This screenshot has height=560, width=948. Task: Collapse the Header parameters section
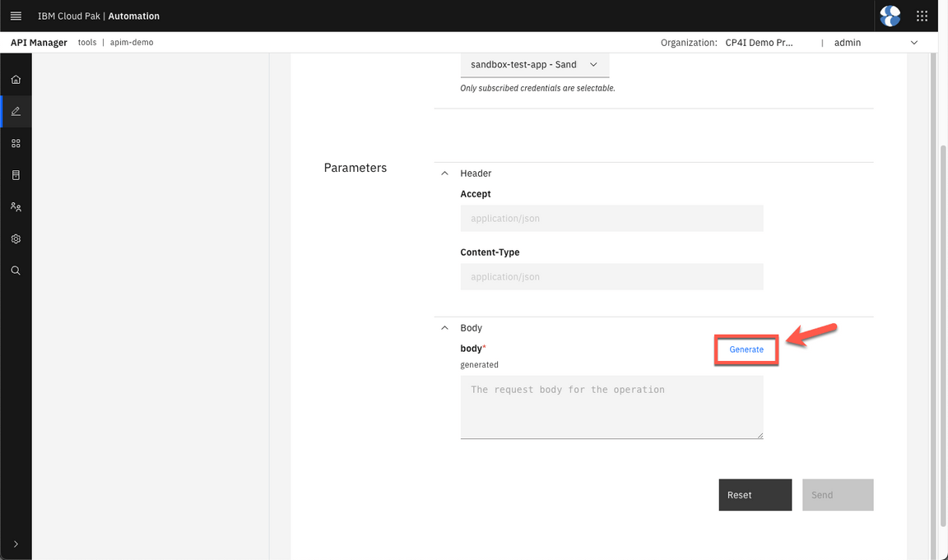tap(445, 174)
